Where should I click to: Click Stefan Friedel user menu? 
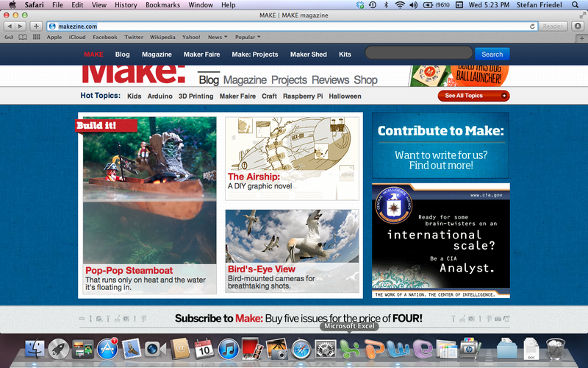pyautogui.click(x=539, y=5)
